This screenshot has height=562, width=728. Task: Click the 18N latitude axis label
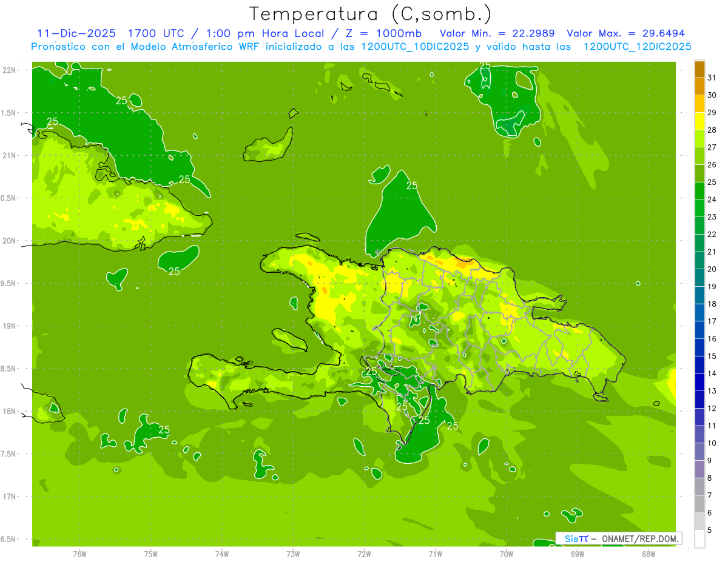point(9,412)
